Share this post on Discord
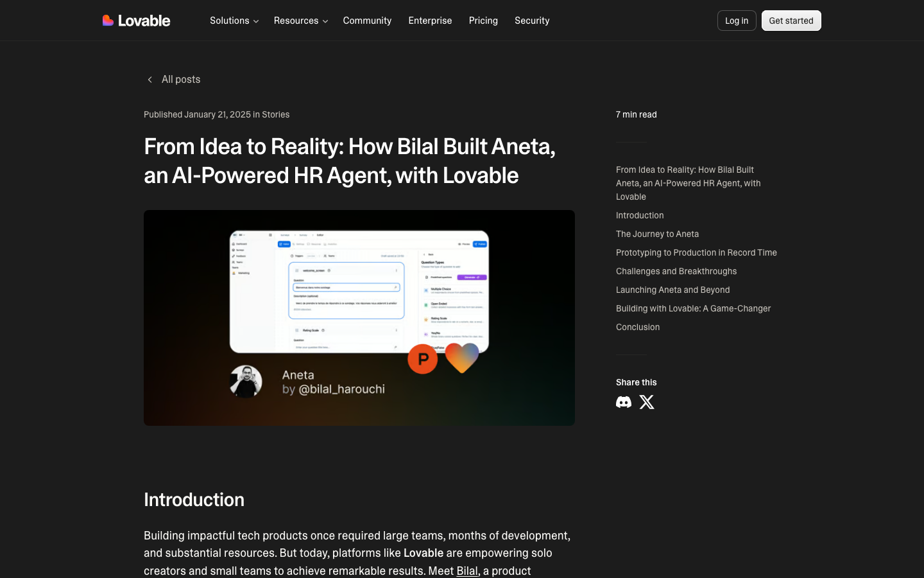Viewport: 924px width, 578px height. [x=624, y=402]
